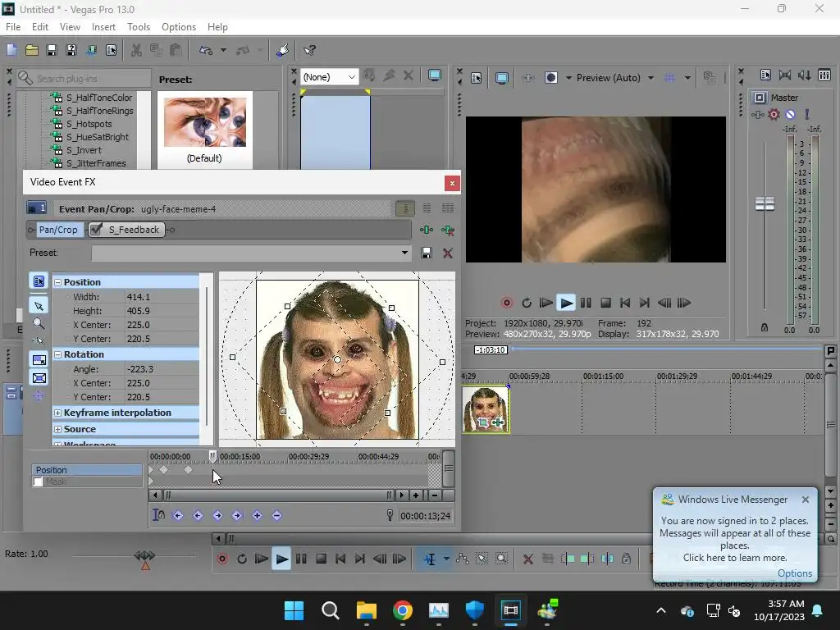Image resolution: width=840 pixels, height=630 pixels.
Task: Open the Preview (Auto) quality dropdown
Action: [x=651, y=78]
